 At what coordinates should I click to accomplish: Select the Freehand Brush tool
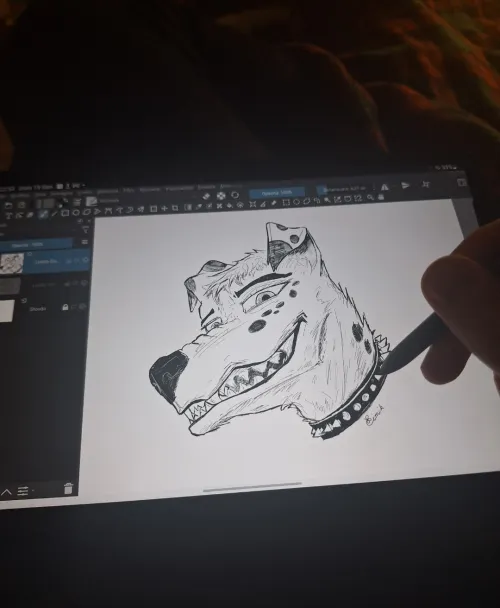click(43, 214)
